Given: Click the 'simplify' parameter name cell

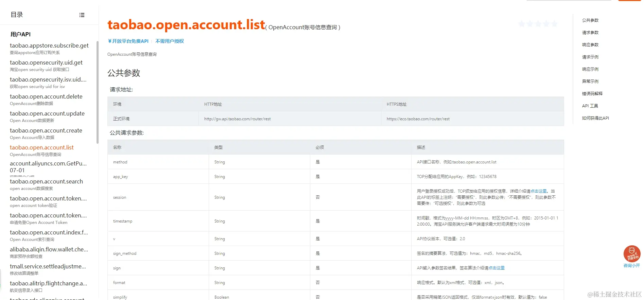Looking at the screenshot, I should pos(158,295).
